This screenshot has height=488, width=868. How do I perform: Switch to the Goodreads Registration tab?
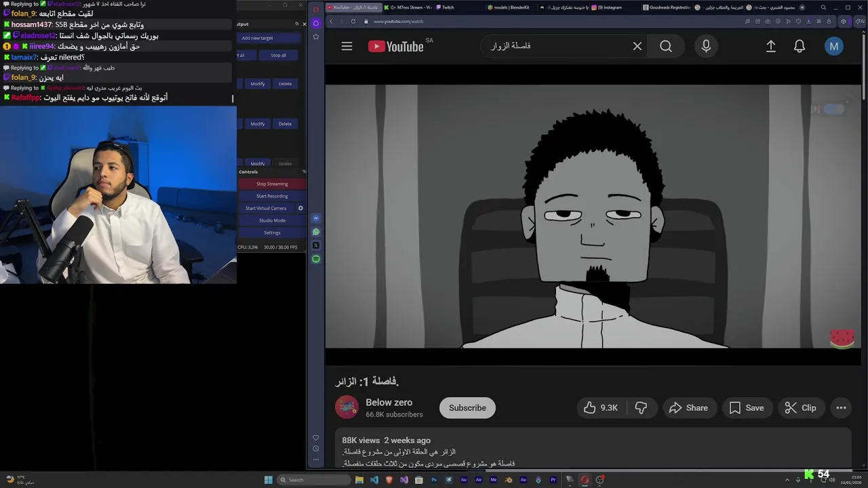click(667, 7)
